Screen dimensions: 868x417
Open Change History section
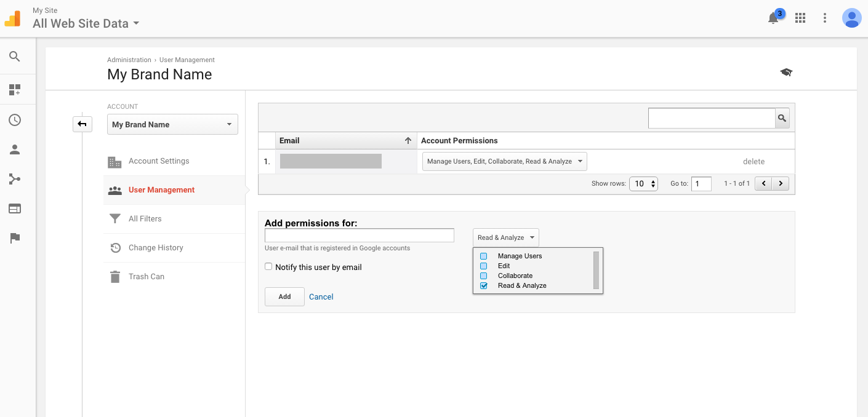[x=156, y=248]
